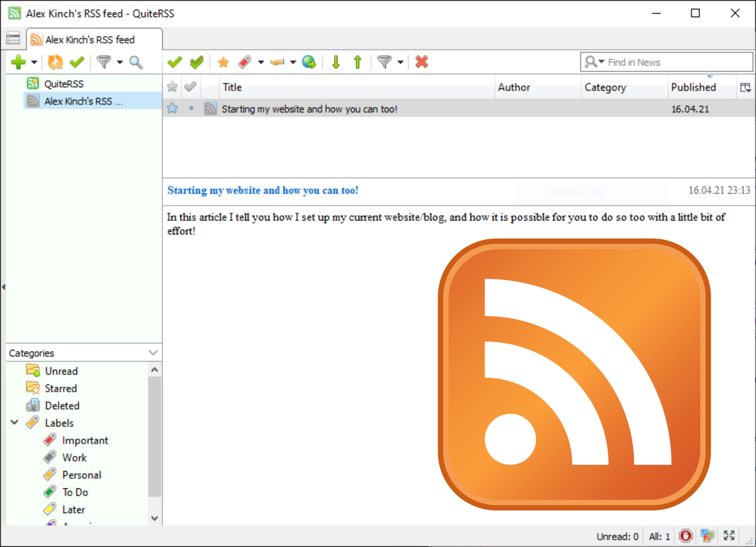
Task: Mark the news item as starred
Action: tap(223, 61)
